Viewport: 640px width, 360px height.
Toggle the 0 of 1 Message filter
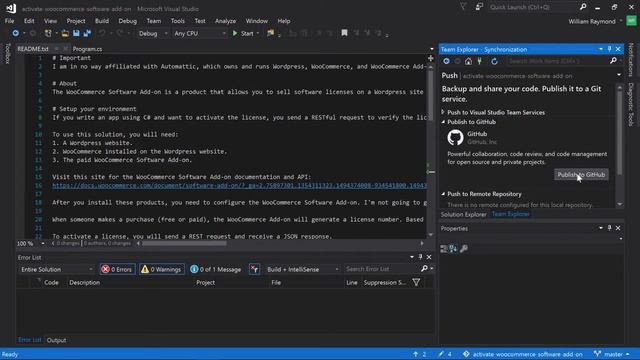(216, 269)
